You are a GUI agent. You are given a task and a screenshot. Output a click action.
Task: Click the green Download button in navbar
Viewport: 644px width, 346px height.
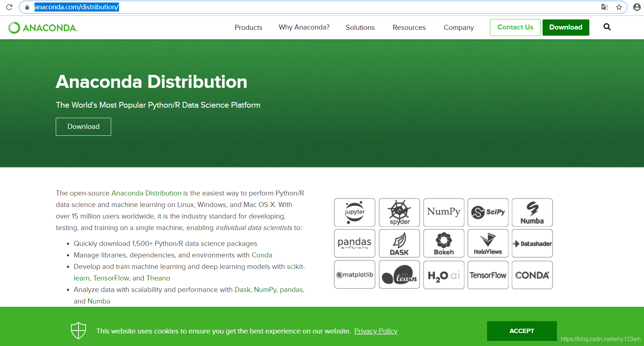pos(566,27)
